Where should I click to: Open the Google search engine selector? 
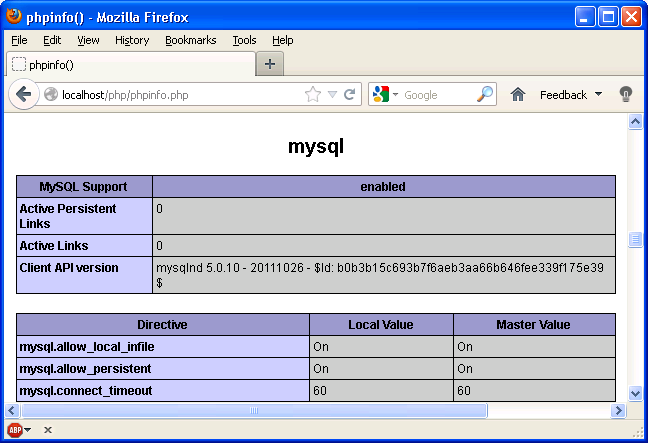pyautogui.click(x=385, y=95)
